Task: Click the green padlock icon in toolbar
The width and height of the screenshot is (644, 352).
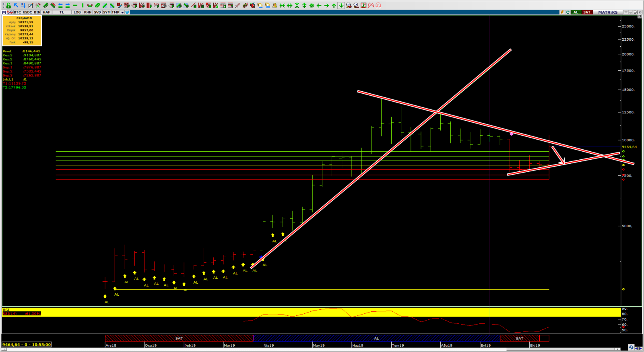Action: pyautogui.click(x=8, y=5)
